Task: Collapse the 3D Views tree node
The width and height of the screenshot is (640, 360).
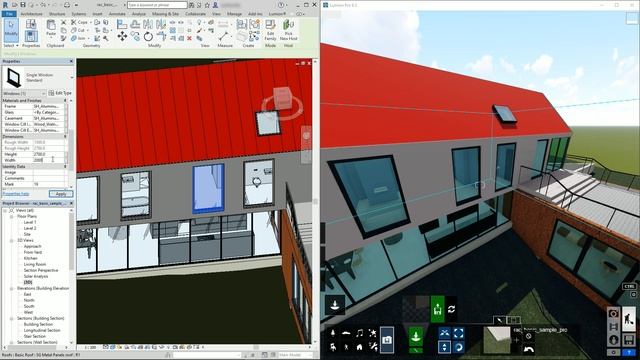Action: 11,240
